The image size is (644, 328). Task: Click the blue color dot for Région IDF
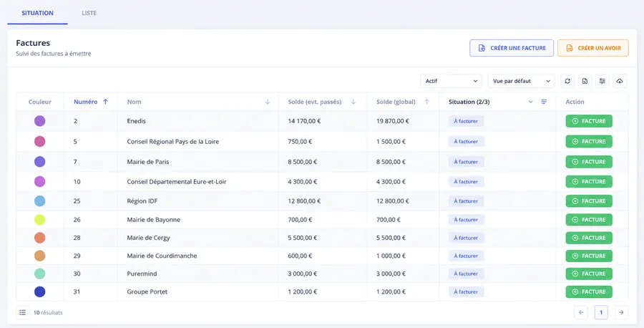(x=40, y=201)
